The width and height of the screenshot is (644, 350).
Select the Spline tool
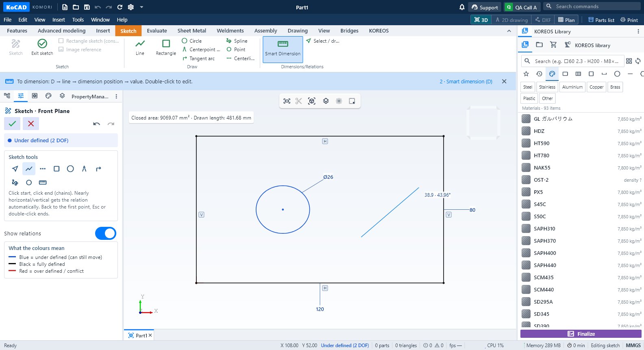[x=237, y=41]
